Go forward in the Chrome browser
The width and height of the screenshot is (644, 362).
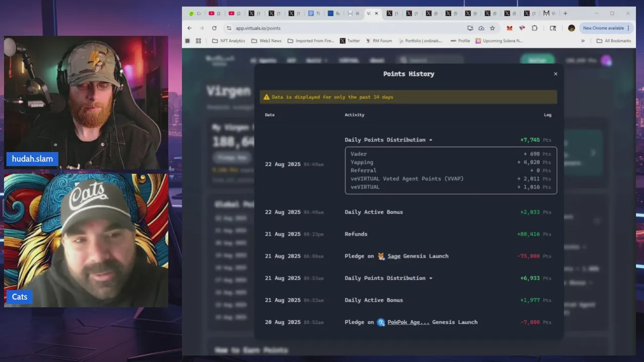click(x=202, y=28)
